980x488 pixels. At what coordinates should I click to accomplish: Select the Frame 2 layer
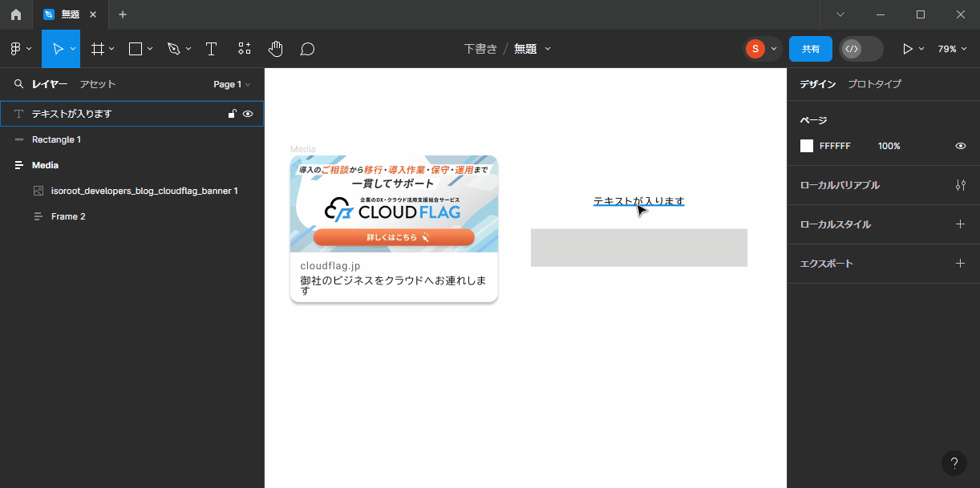coord(132,216)
